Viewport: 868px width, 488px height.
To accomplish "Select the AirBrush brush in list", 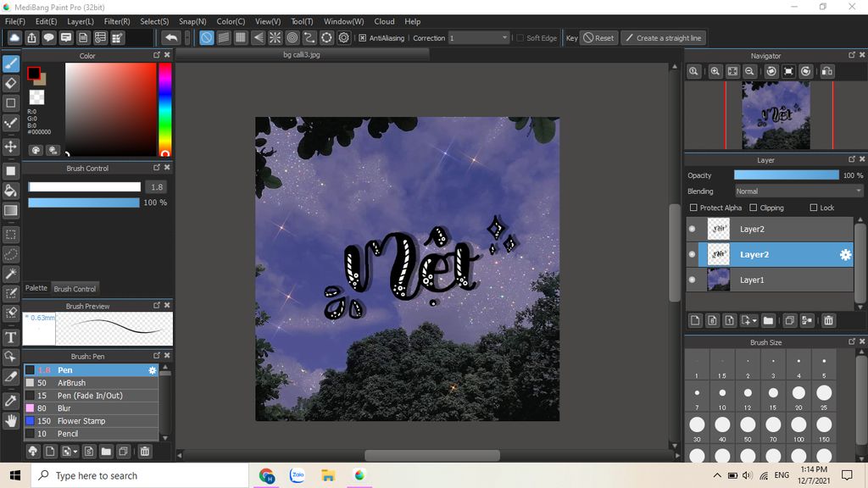I will click(x=92, y=383).
